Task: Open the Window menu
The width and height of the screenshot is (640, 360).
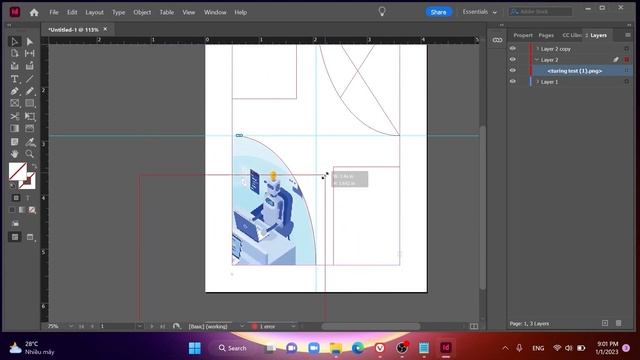Action: [x=215, y=12]
